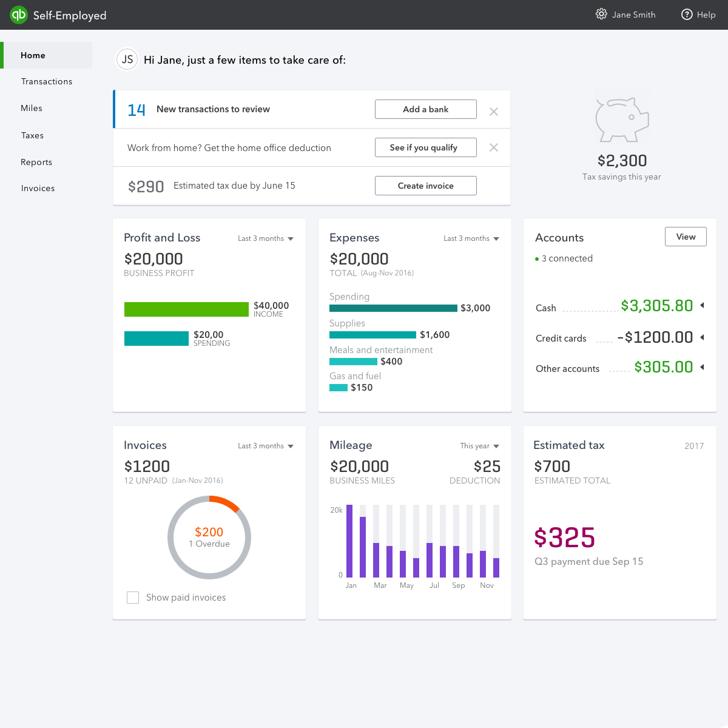Click the Spending $3,000 expense bar

[x=393, y=308]
